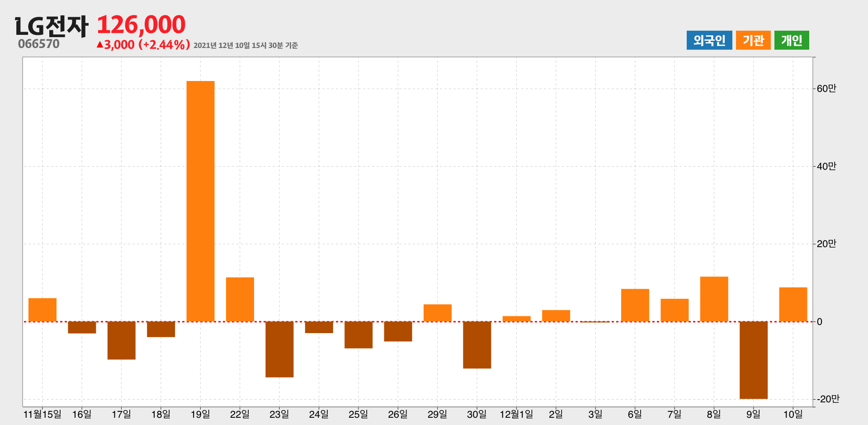The height and width of the screenshot is (425, 868).
Task: Click the 60만 y-axis label
Action: click(x=826, y=89)
